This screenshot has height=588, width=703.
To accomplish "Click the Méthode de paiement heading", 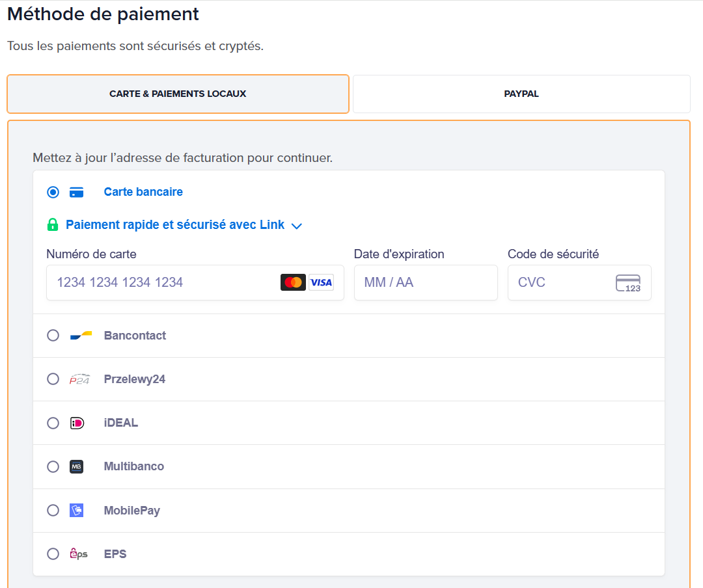I will pos(103,14).
